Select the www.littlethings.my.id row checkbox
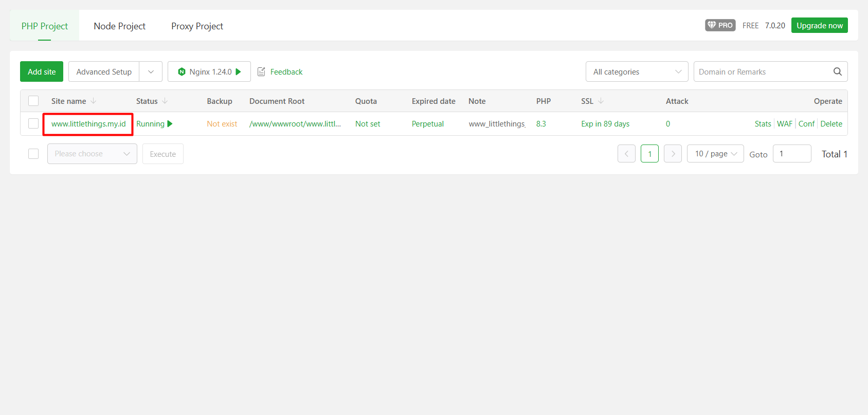This screenshot has height=415, width=868. tap(33, 124)
